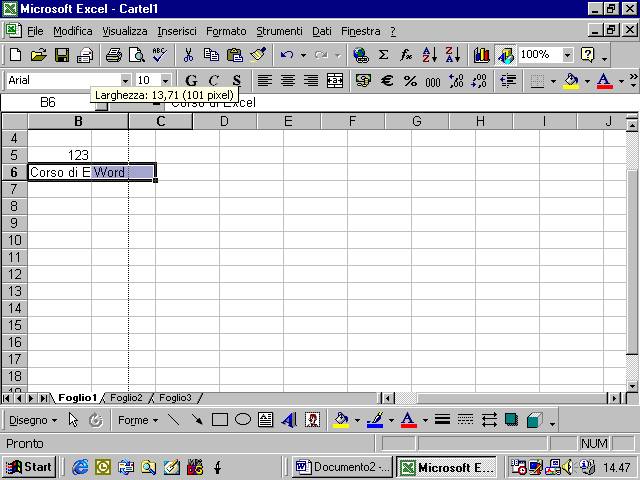Sort descending Z to A
This screenshot has width=640, height=480.
pos(453,55)
